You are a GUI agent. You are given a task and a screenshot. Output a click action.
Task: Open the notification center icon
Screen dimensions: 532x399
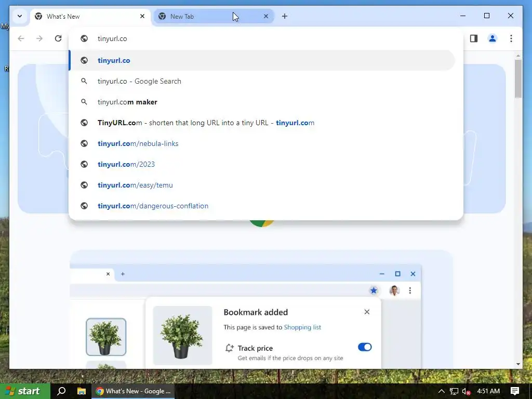click(515, 391)
